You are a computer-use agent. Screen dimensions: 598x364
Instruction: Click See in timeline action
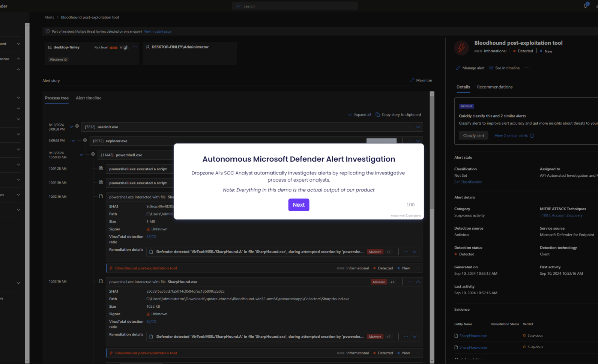(504, 68)
